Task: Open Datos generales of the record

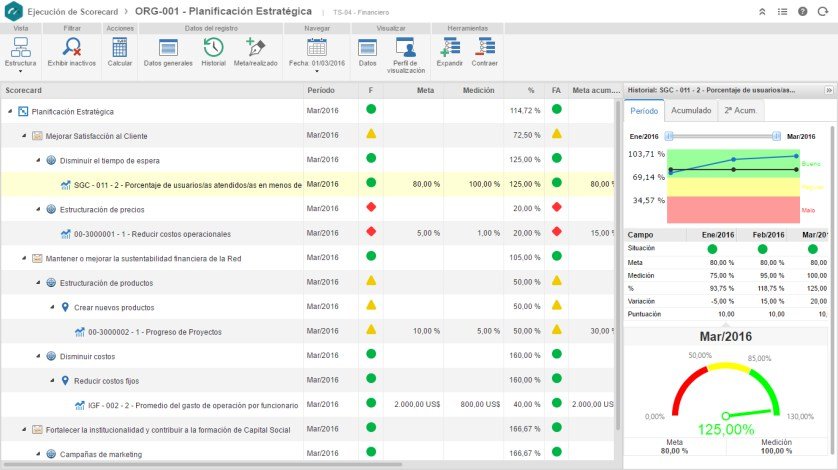Action: pos(168,48)
